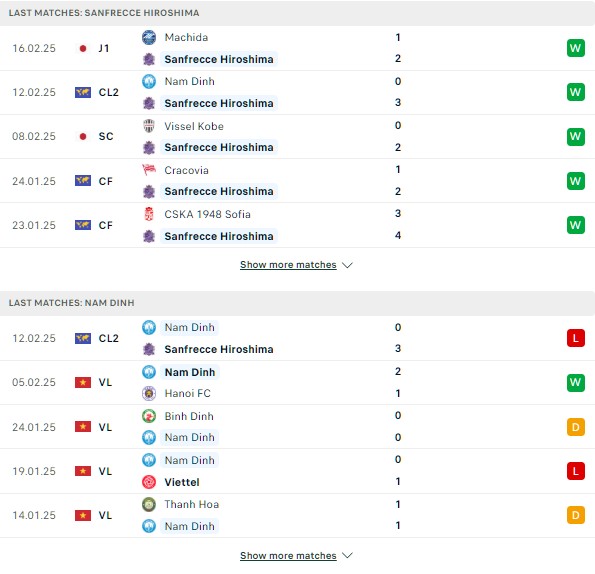Click Nam Dinh name in Hanoi FC match

point(190,372)
